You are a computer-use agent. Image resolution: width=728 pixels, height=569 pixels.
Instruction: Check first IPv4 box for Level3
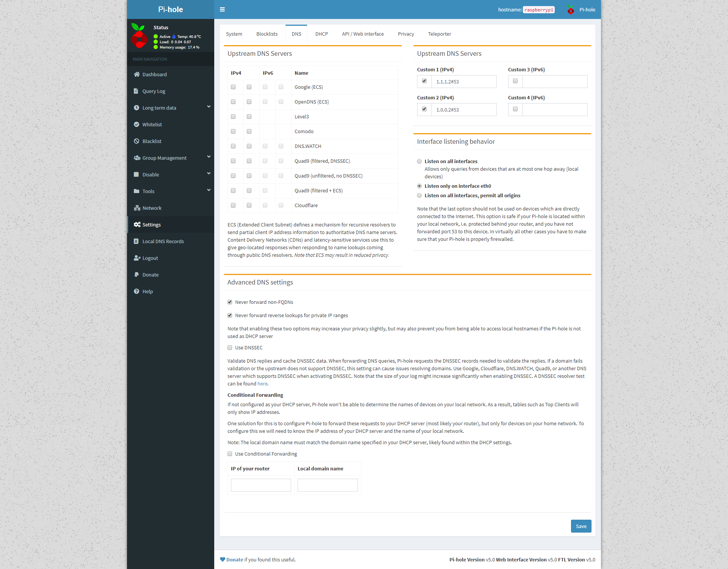coord(233,116)
